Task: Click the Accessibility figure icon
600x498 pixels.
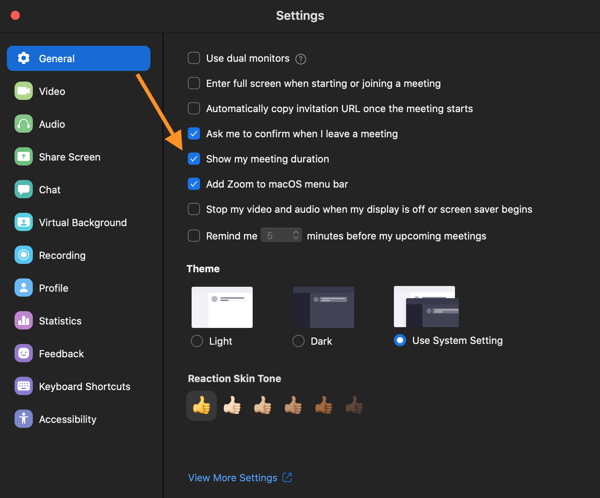Action: coord(24,419)
